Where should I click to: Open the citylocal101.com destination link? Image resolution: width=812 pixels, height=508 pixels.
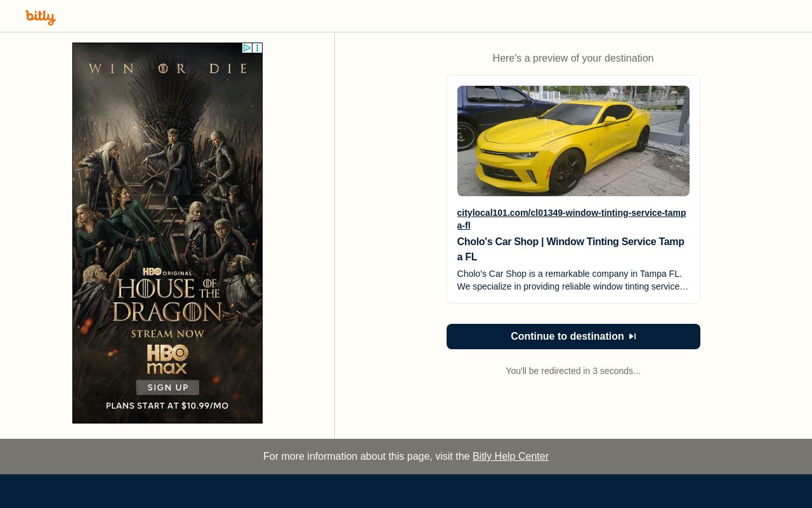click(572, 219)
